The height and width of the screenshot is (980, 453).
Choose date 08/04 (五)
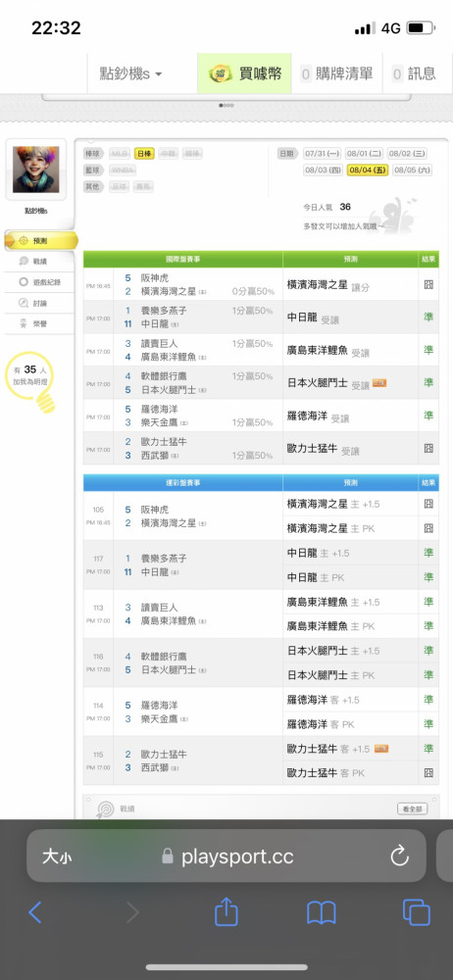[369, 170]
